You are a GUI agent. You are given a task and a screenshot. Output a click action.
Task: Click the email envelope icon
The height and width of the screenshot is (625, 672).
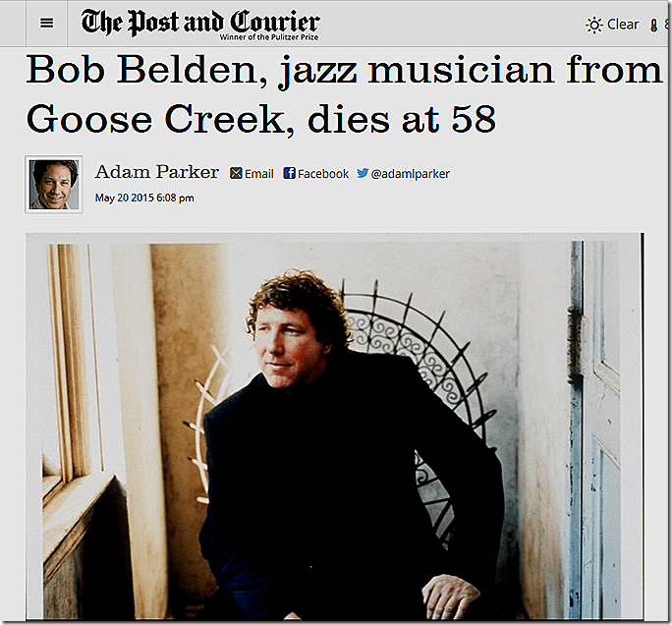(x=236, y=173)
